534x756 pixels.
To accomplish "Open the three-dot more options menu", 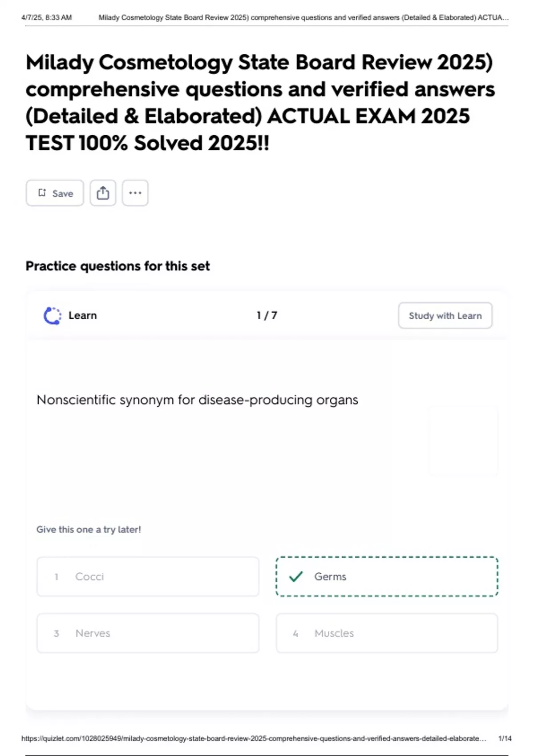I will pyautogui.click(x=135, y=193).
